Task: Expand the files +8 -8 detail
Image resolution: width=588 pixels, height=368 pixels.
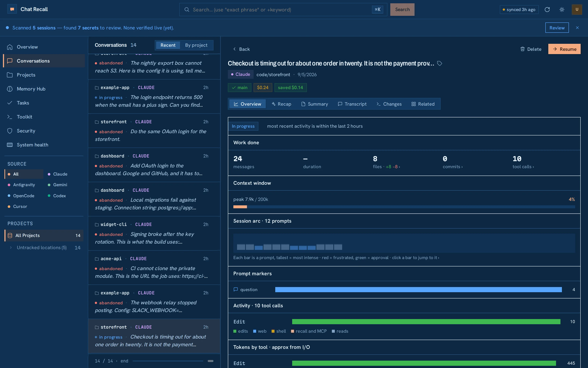Action: pyautogui.click(x=387, y=167)
